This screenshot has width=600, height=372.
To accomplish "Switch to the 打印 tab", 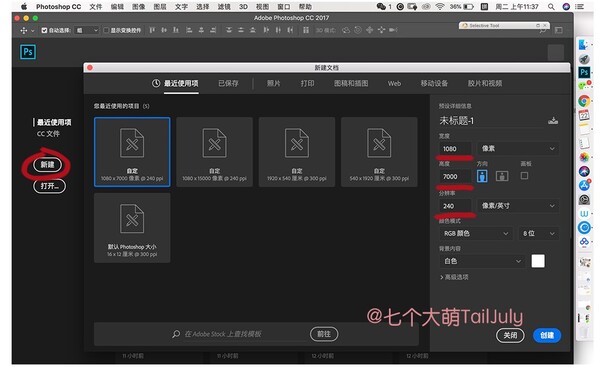I will 307,83.
